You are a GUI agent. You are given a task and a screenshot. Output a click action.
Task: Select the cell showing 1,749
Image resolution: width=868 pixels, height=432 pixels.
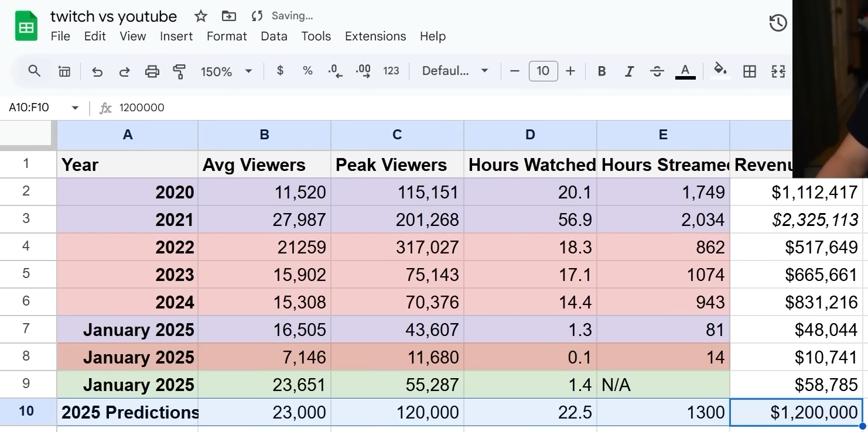pyautogui.click(x=664, y=192)
